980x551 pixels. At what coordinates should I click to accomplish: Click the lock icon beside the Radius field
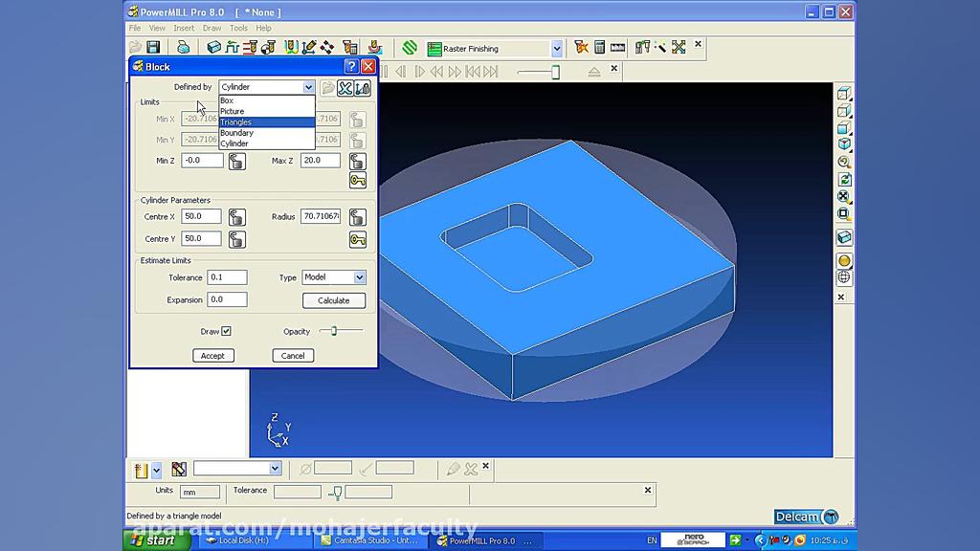point(357,217)
